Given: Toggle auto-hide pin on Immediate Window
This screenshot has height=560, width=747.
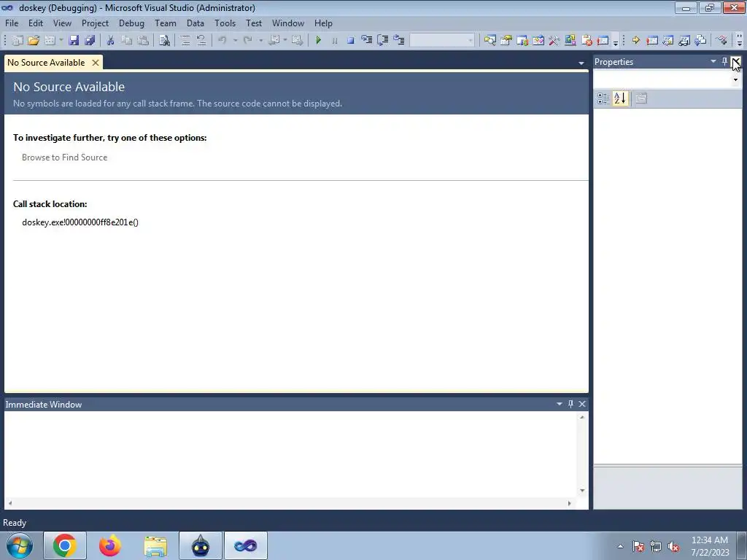Looking at the screenshot, I should click(570, 404).
